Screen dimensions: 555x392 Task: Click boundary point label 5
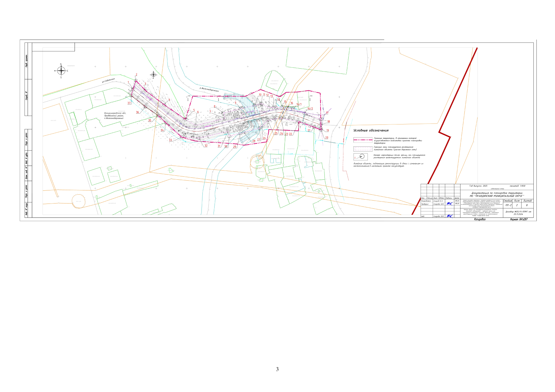pyautogui.click(x=194, y=110)
